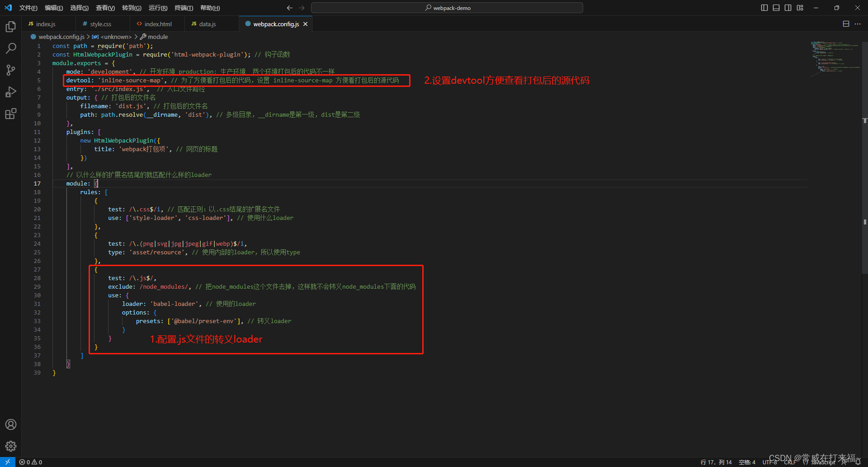Click the /node_modules/ exclude regex
This screenshot has width=868, height=467.
[164, 286]
